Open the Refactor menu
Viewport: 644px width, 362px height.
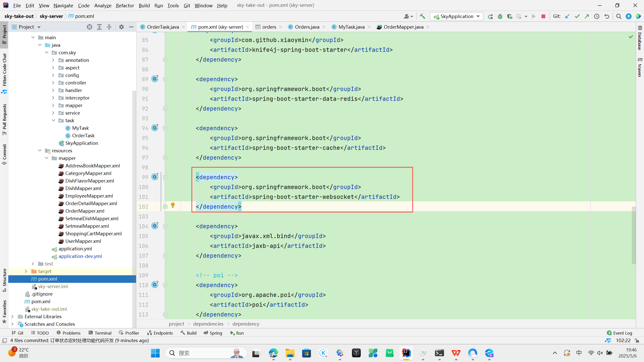tap(125, 5)
